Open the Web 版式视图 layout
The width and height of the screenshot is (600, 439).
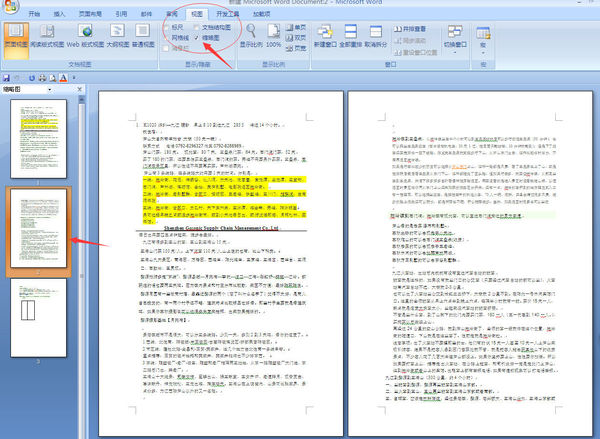click(85, 36)
